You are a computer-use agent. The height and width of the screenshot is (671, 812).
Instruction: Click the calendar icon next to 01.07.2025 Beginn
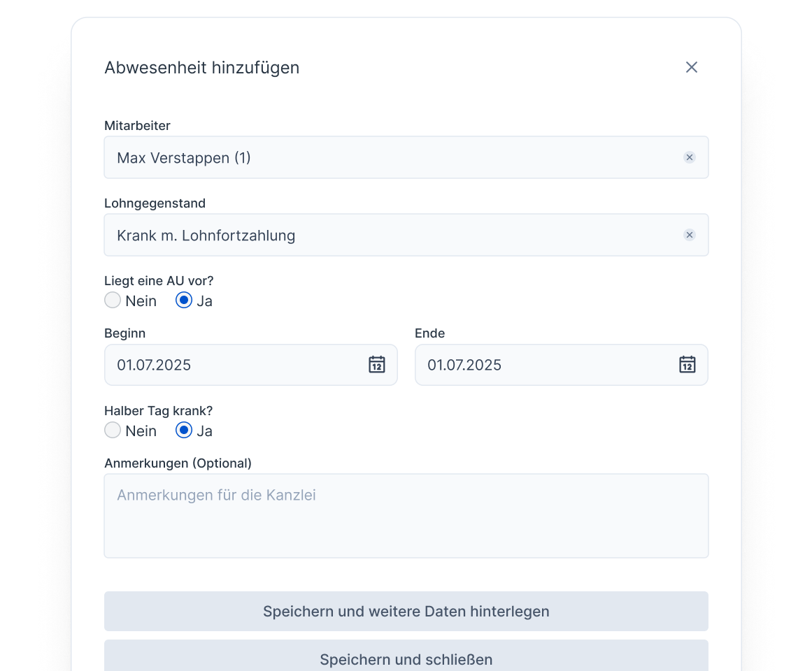376,365
